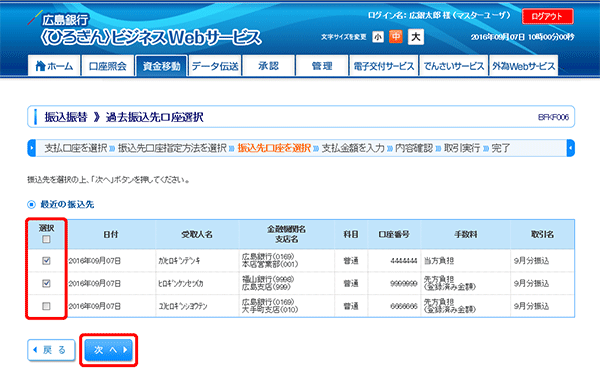Open the 口座照会 tab

tap(108, 66)
